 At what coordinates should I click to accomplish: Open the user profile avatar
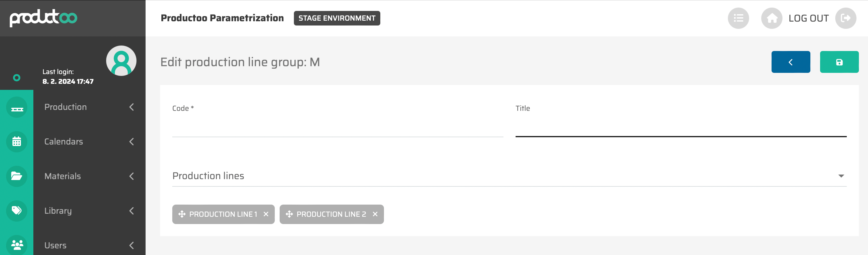pyautogui.click(x=121, y=61)
